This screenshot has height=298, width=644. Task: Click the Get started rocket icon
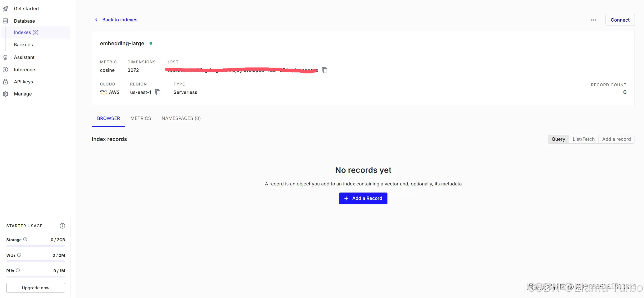click(6, 9)
